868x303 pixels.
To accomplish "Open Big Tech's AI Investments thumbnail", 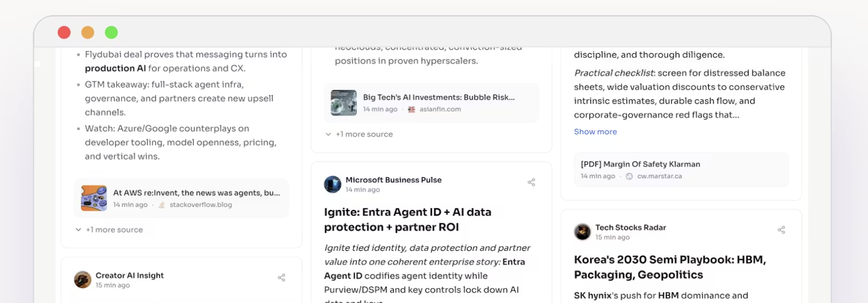I will (x=344, y=103).
